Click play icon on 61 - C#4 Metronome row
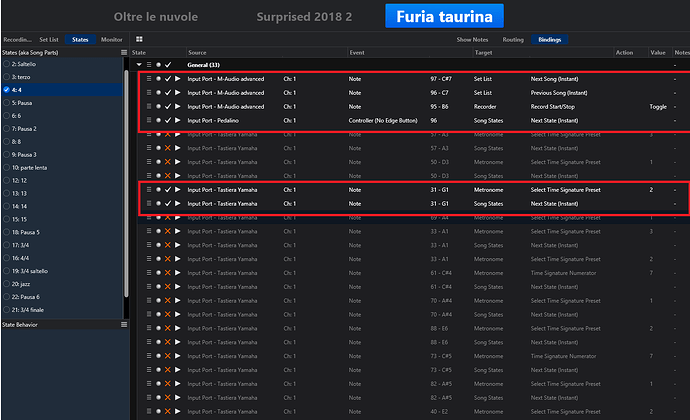 pyautogui.click(x=178, y=273)
